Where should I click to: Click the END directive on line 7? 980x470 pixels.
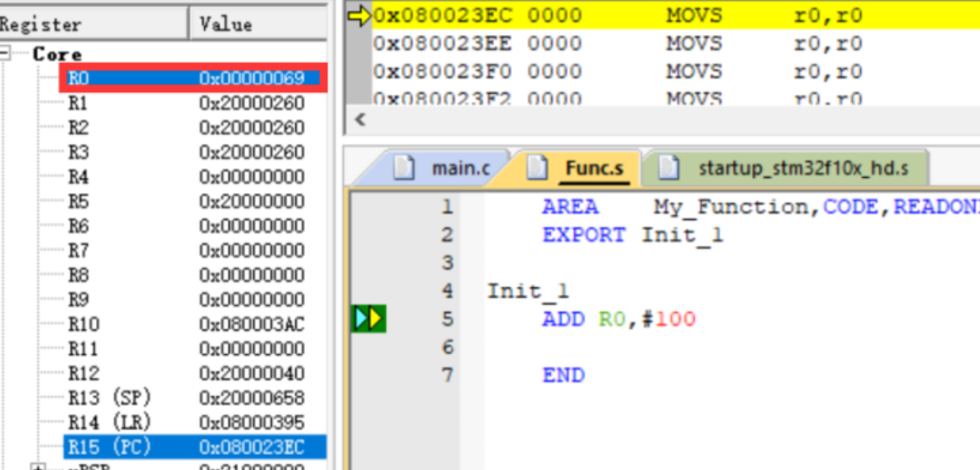click(563, 375)
